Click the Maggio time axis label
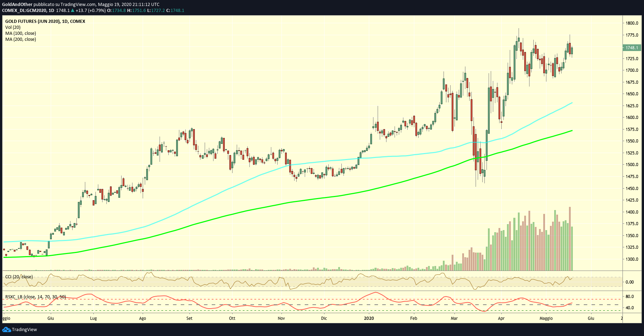 point(546,318)
